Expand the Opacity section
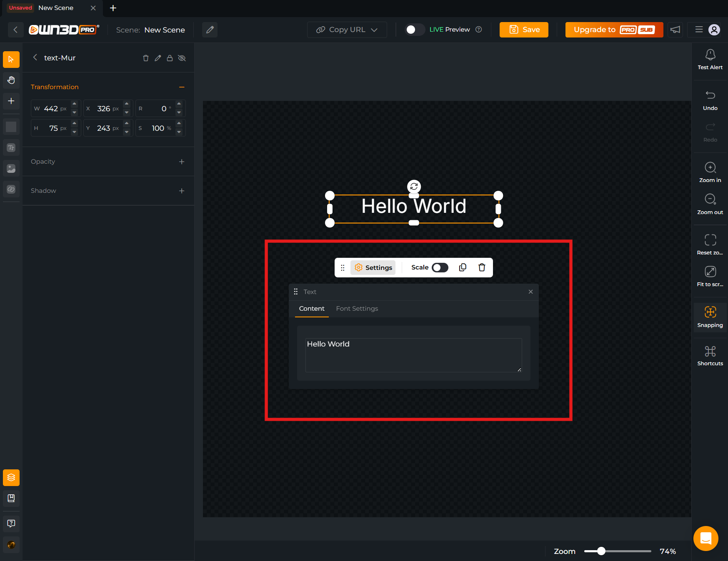Screen dimensions: 728x561 (x=182, y=162)
